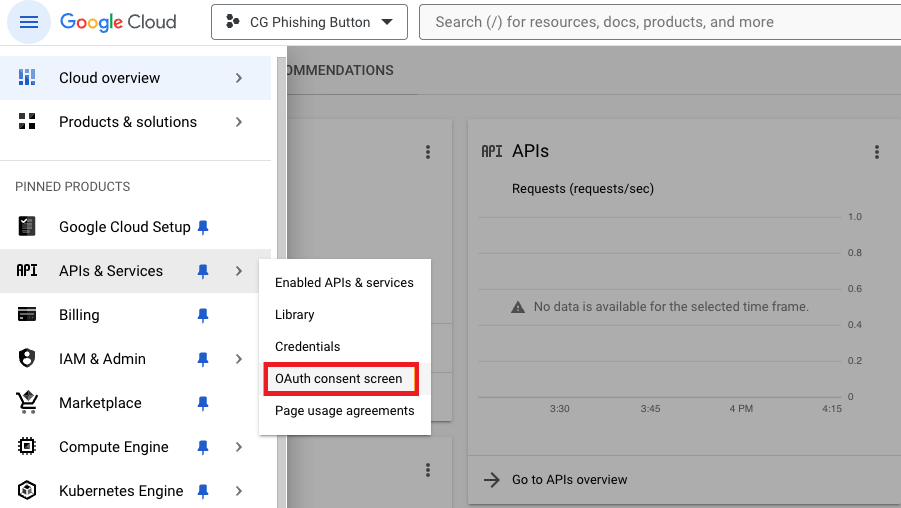Click the no data warning triangle icon
The height and width of the screenshot is (508, 901).
pos(518,307)
